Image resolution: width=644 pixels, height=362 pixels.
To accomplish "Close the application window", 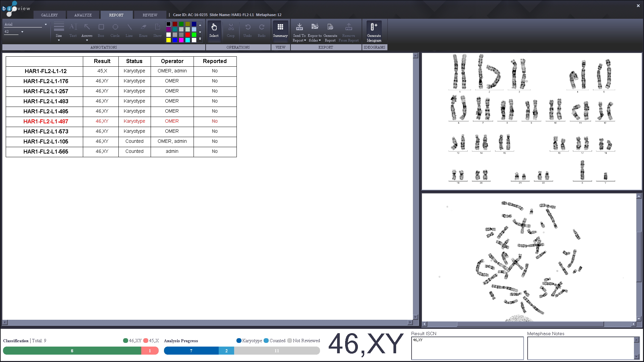I will (x=638, y=6).
